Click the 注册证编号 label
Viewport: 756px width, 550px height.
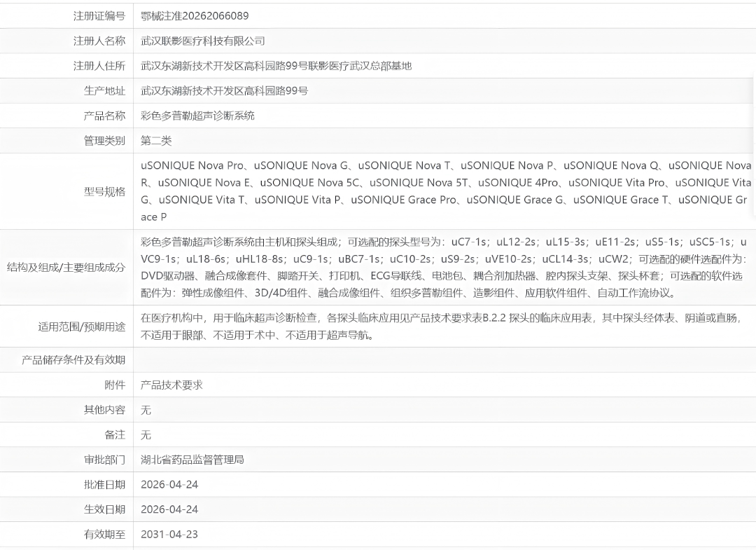click(x=99, y=16)
